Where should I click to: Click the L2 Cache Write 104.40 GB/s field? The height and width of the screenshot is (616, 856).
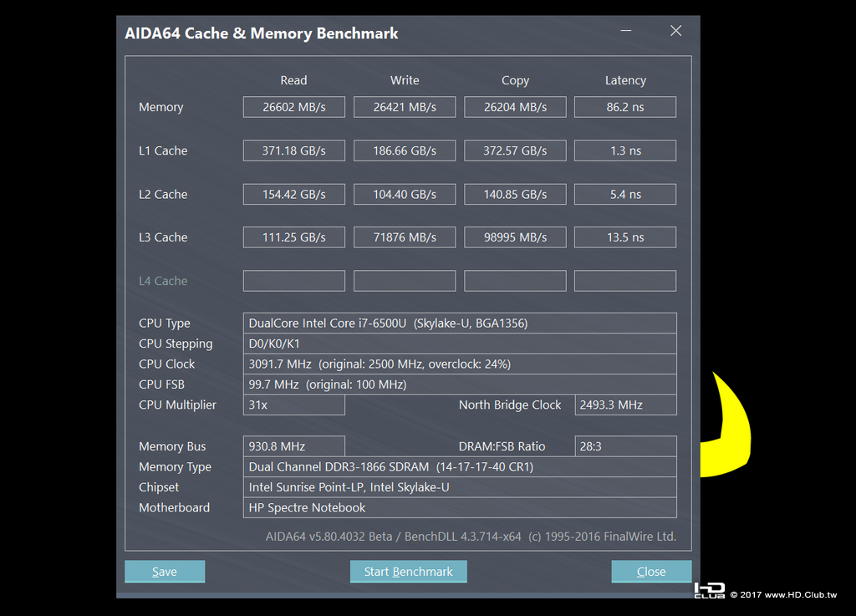(405, 194)
